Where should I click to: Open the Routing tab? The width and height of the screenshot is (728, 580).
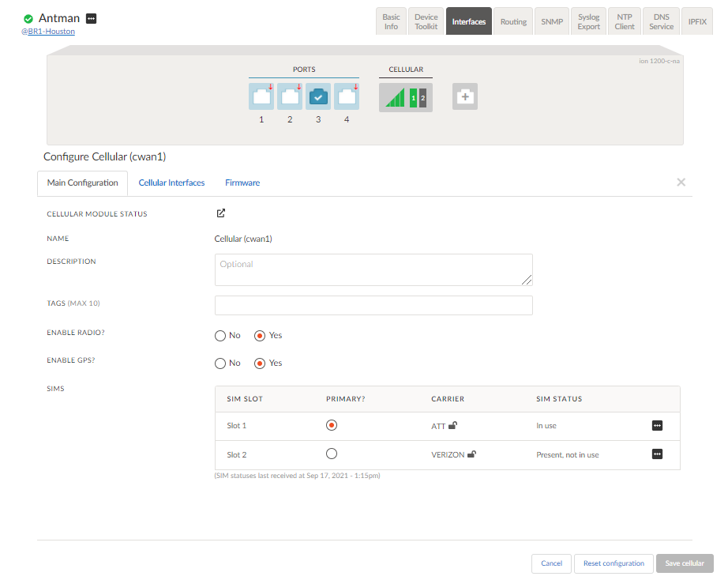coord(513,22)
